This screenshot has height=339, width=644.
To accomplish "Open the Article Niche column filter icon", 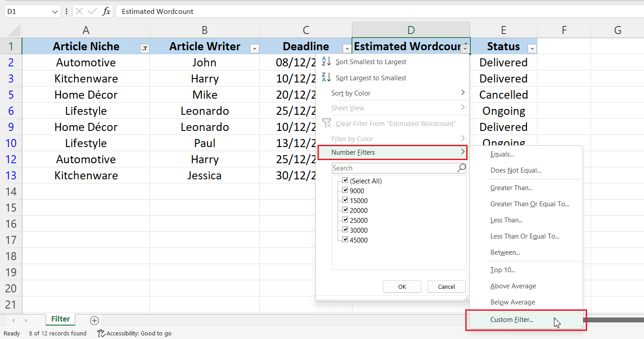I will (144, 48).
